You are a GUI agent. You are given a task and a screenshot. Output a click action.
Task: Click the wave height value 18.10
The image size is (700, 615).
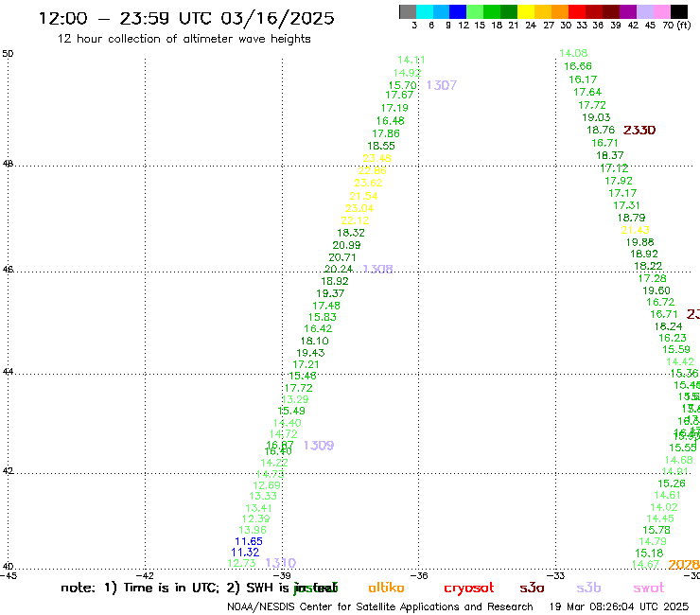[314, 341]
